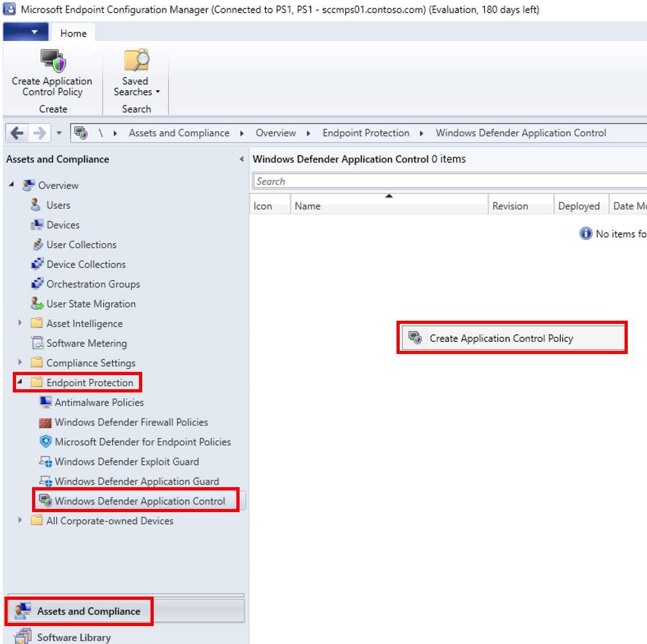Viewport: 647px width, 644px height.
Task: Sort by the Name column header
Action: pos(389,205)
